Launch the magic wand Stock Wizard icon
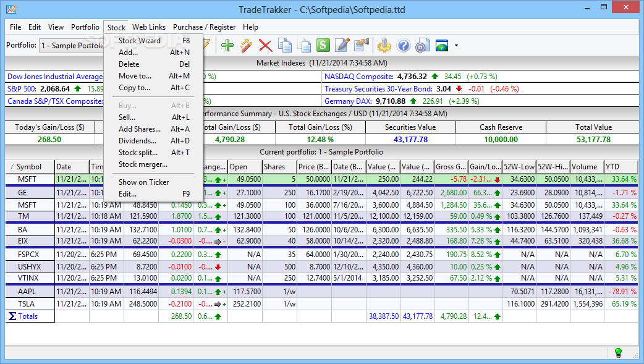This screenshot has height=364, width=644. [247, 45]
